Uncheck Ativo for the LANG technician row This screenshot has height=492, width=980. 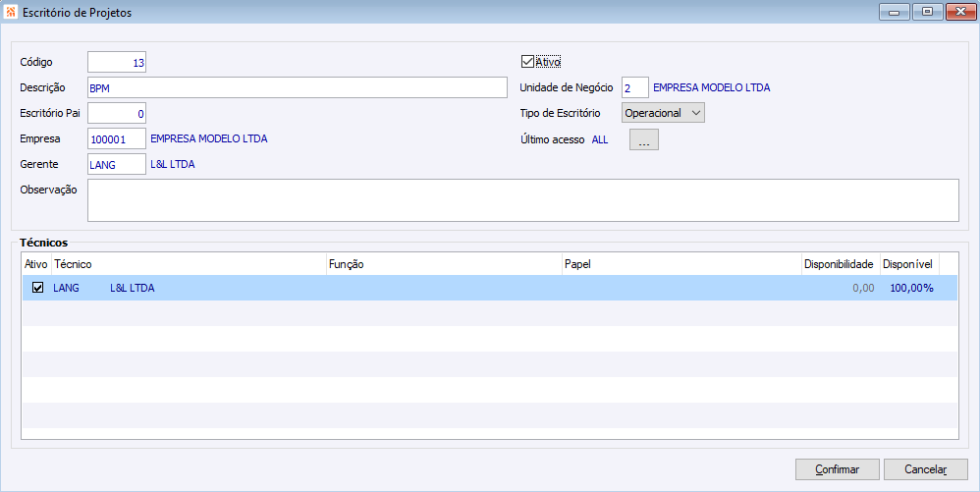pyautogui.click(x=37, y=288)
